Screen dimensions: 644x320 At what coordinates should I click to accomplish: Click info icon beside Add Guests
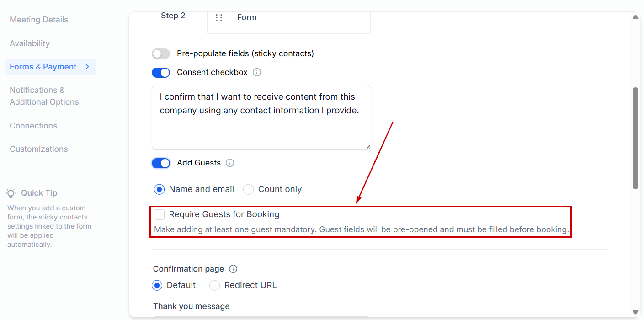coord(230,163)
